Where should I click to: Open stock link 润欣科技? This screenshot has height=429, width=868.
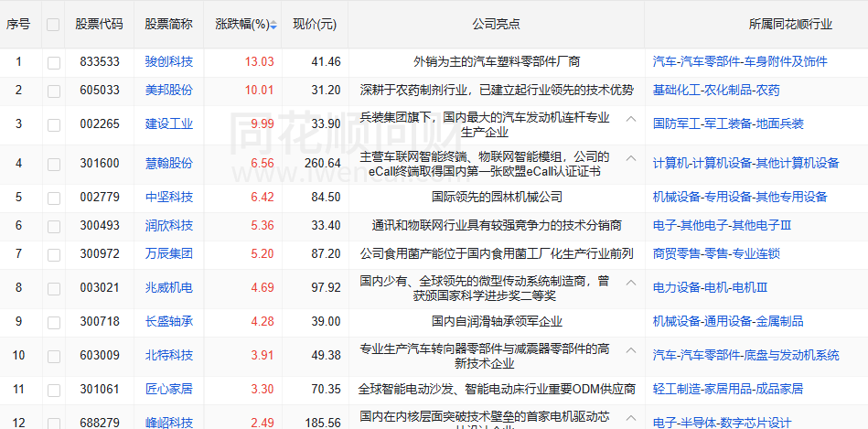click(x=169, y=226)
